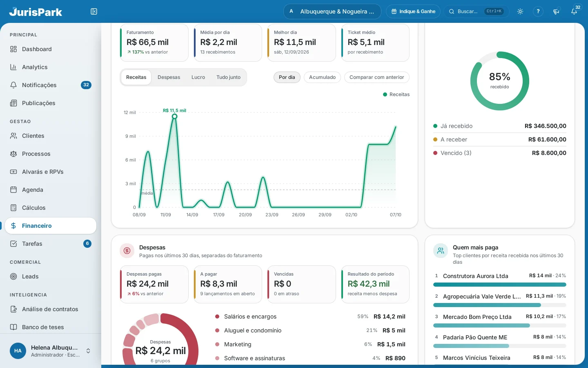Click the Clientes people icon
Viewport: 588px width, 368px height.
coord(13,136)
